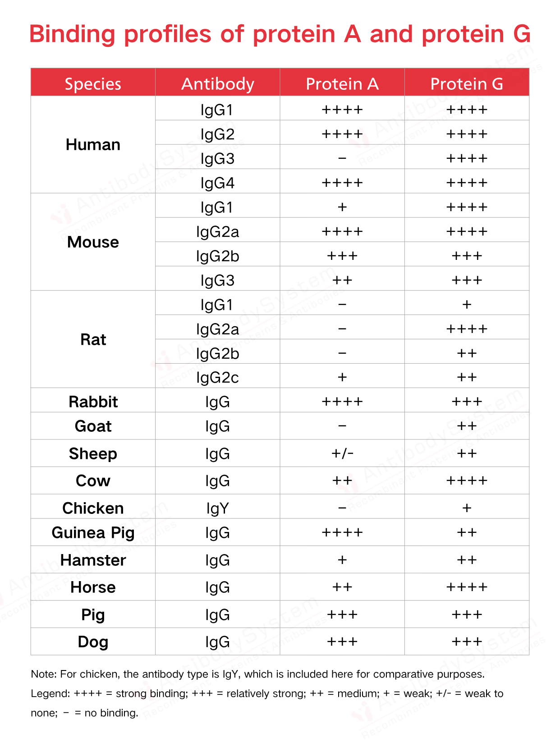Click the Mouse species cell

pos(93,242)
